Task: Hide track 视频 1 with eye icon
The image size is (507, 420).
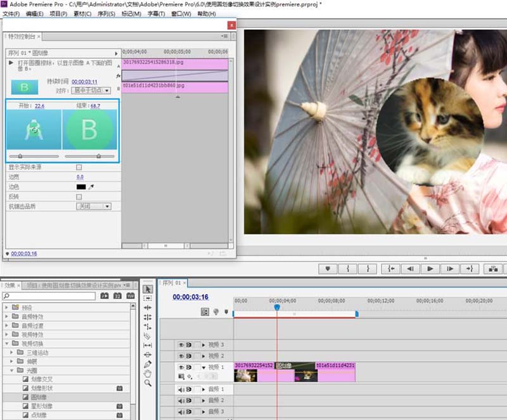Action: (x=181, y=367)
